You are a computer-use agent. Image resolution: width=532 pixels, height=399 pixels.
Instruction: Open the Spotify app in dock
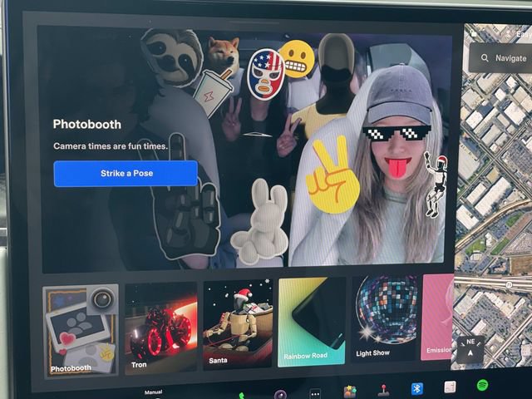482,385
